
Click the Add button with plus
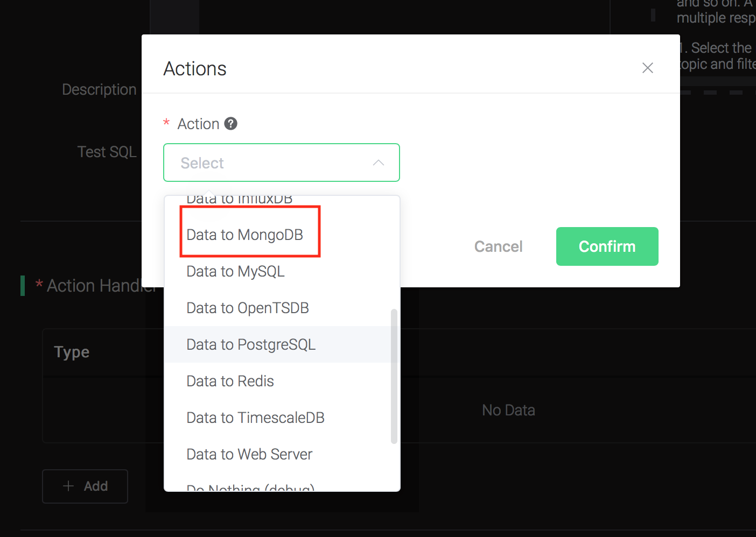tap(85, 486)
